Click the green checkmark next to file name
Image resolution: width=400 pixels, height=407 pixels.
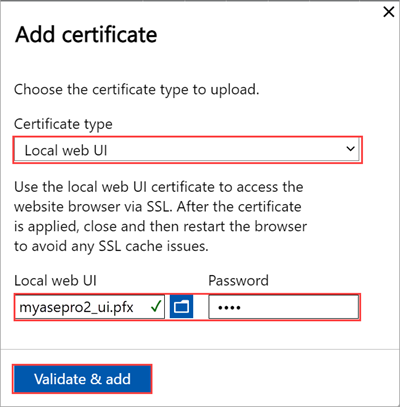point(156,306)
